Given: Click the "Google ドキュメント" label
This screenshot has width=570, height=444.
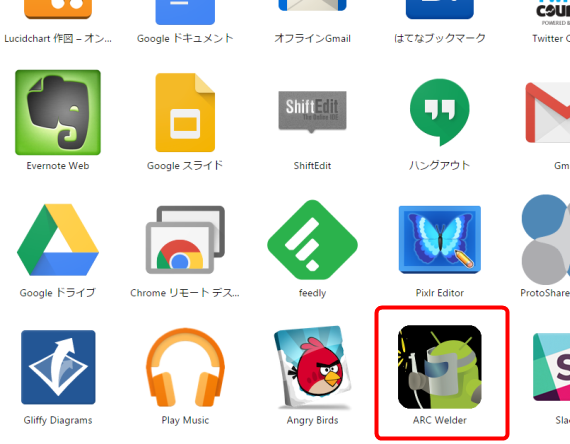Looking at the screenshot, I should (x=185, y=39).
